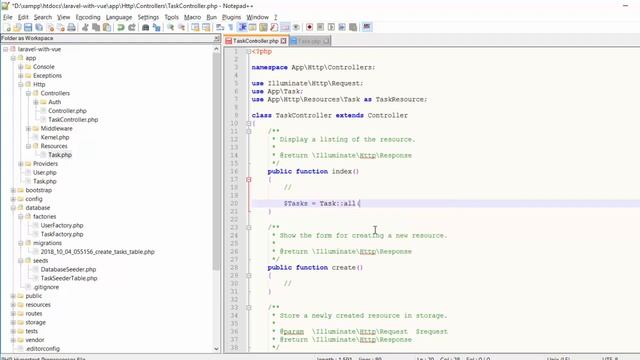Open the File menu

pos(8,17)
